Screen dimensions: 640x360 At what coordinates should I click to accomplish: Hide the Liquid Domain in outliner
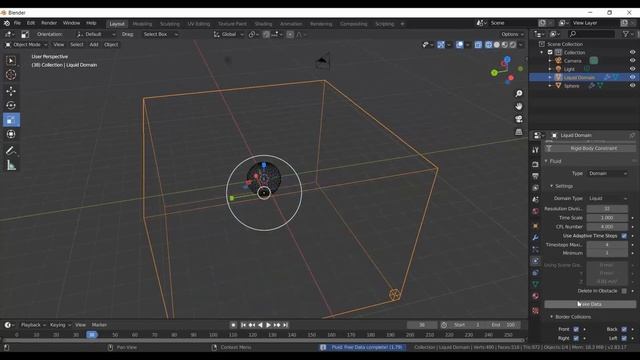(x=632, y=77)
